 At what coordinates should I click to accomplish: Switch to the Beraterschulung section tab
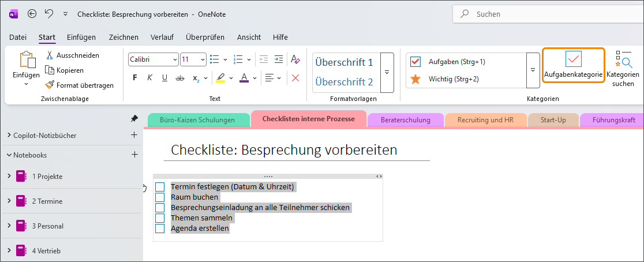405,120
